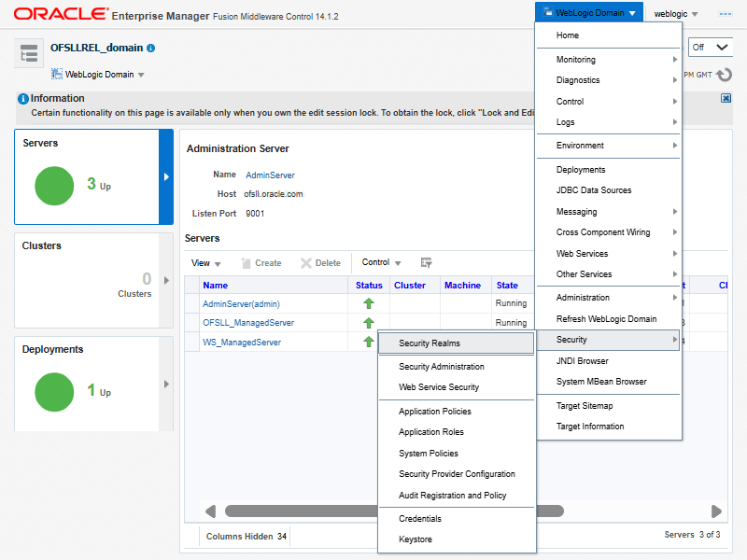Open the weblogic user dropdown
Image resolution: width=747 pixels, height=560 pixels.
[676, 14]
